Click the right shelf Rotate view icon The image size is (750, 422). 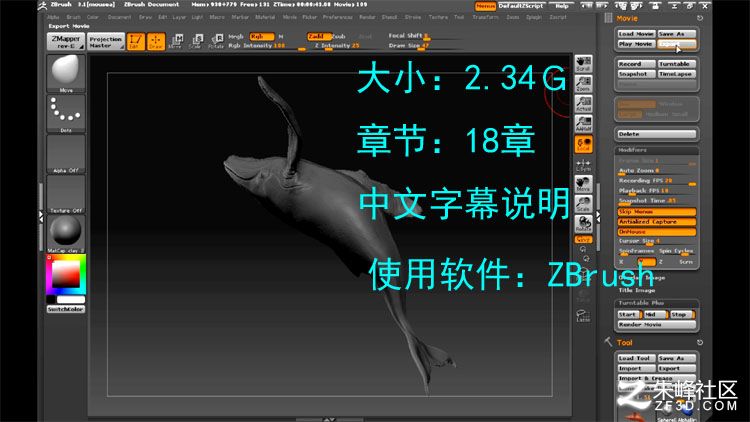point(583,224)
